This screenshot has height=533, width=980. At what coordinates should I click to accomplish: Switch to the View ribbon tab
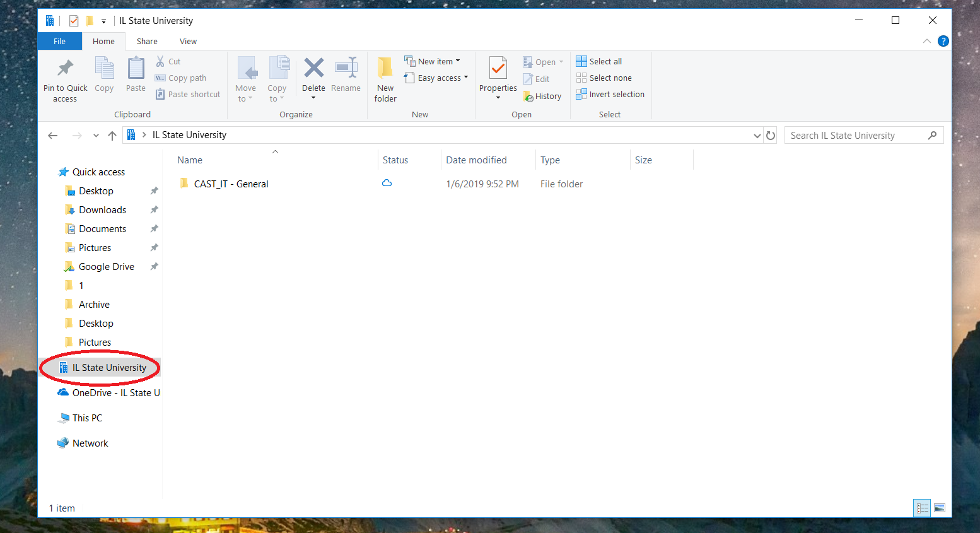[188, 41]
